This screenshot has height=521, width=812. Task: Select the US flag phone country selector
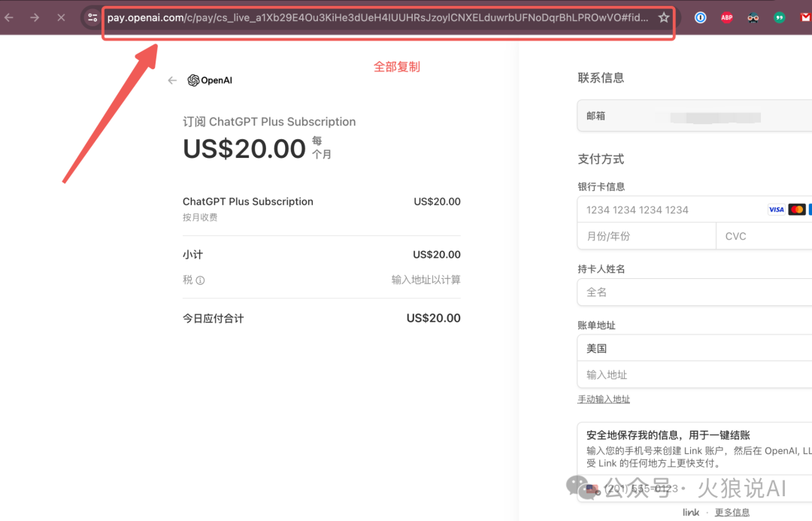point(593,489)
